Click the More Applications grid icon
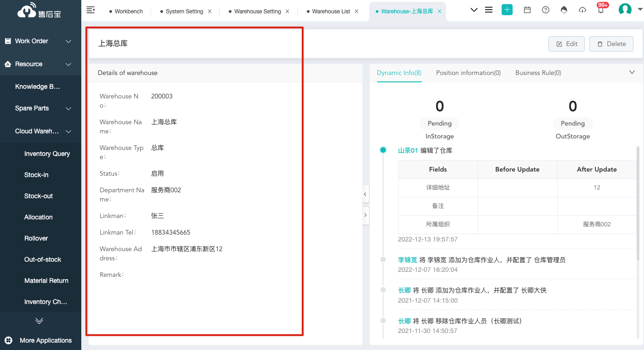Screen dimensions: 644x350 pos(8,340)
